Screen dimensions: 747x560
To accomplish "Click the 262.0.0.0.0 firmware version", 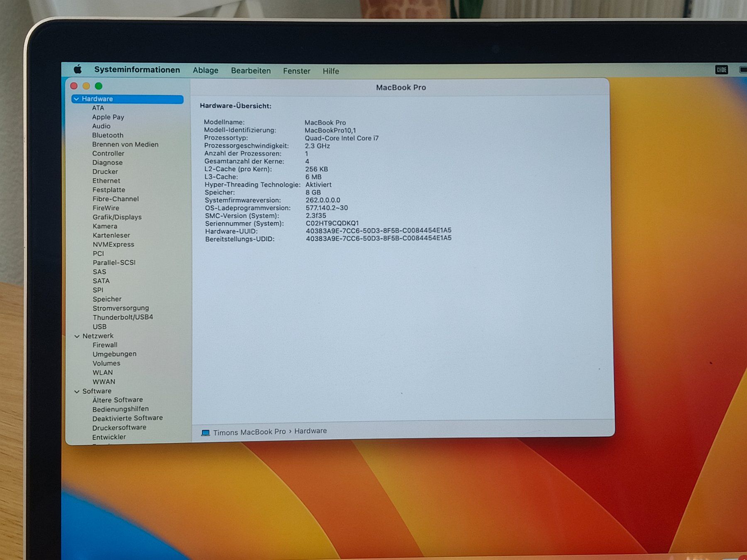I will [x=323, y=200].
